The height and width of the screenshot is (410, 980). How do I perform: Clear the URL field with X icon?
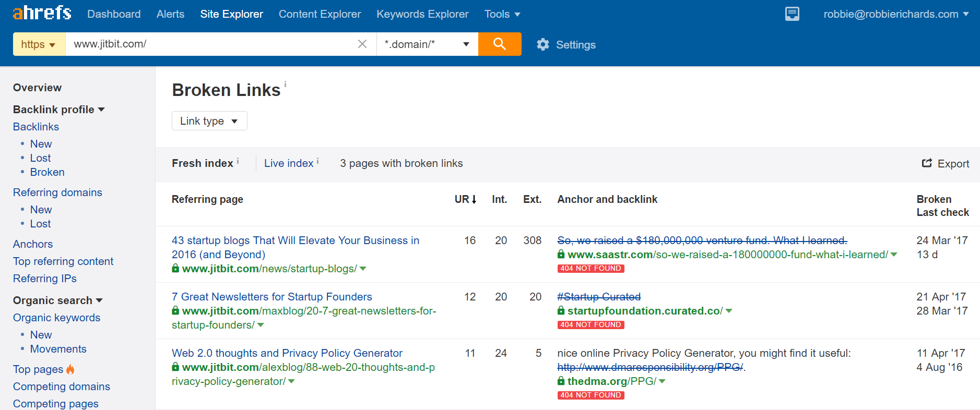coord(362,44)
